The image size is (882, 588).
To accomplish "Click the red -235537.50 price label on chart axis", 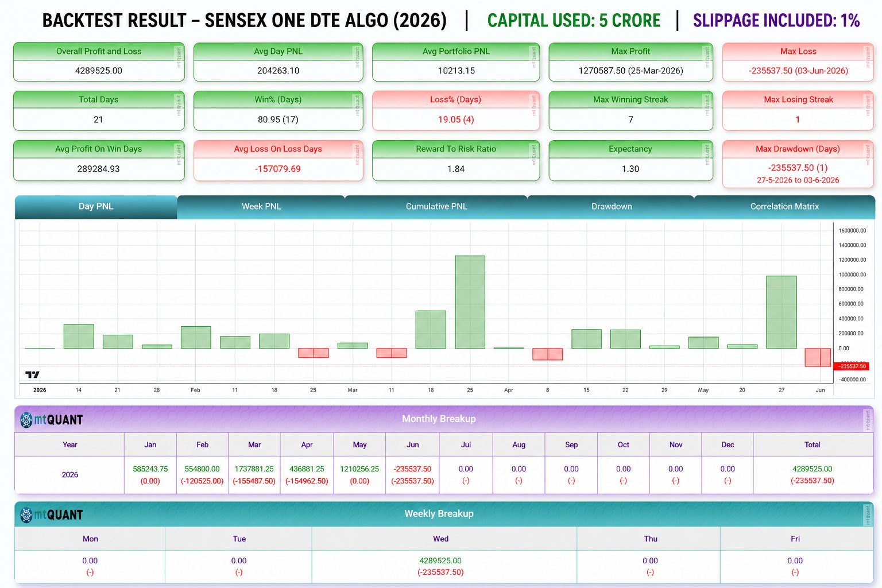I will tap(852, 366).
